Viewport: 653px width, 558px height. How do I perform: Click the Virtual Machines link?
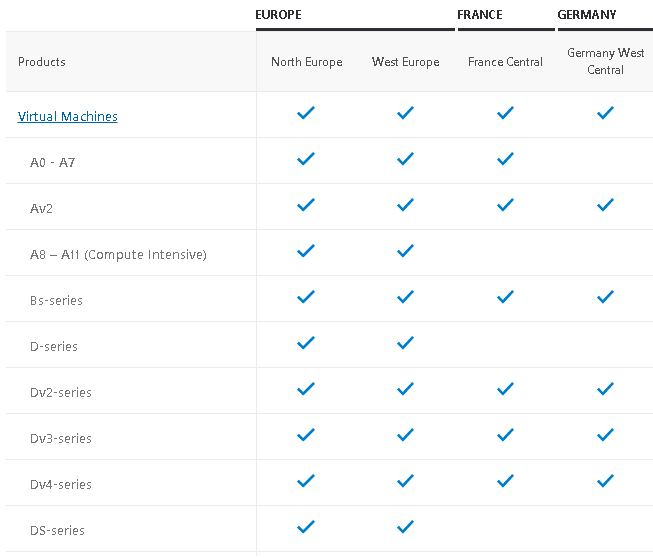click(x=68, y=117)
